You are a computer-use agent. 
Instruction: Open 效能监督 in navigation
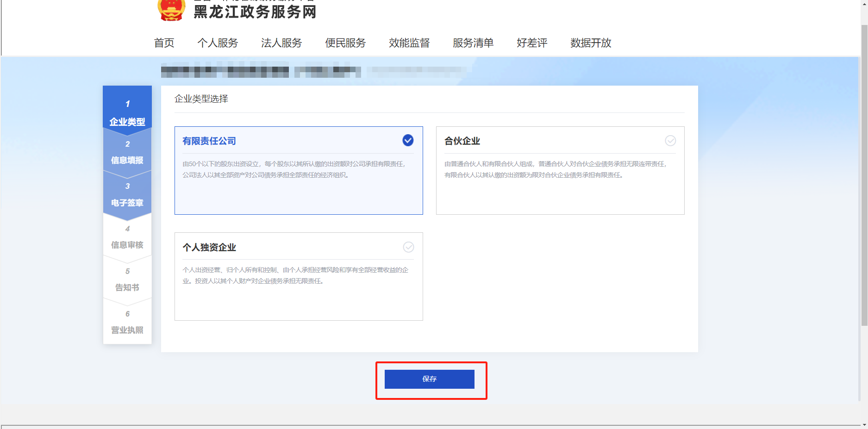click(x=409, y=43)
